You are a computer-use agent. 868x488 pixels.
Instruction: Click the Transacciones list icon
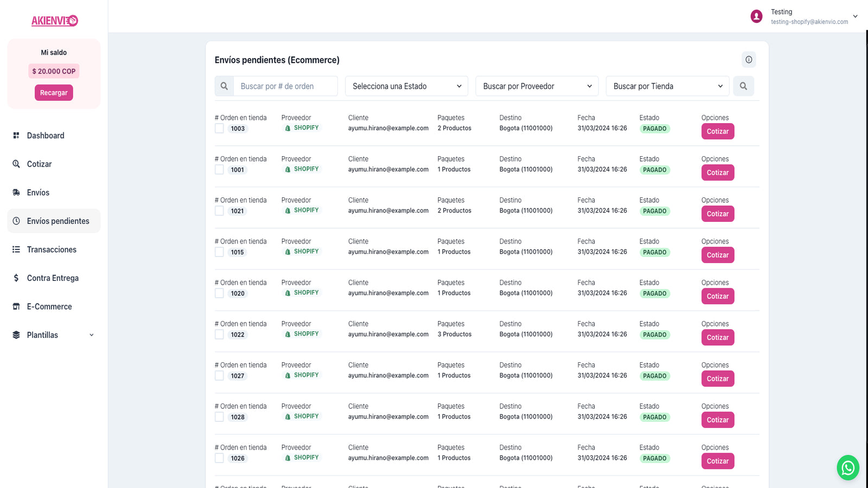(16, 249)
